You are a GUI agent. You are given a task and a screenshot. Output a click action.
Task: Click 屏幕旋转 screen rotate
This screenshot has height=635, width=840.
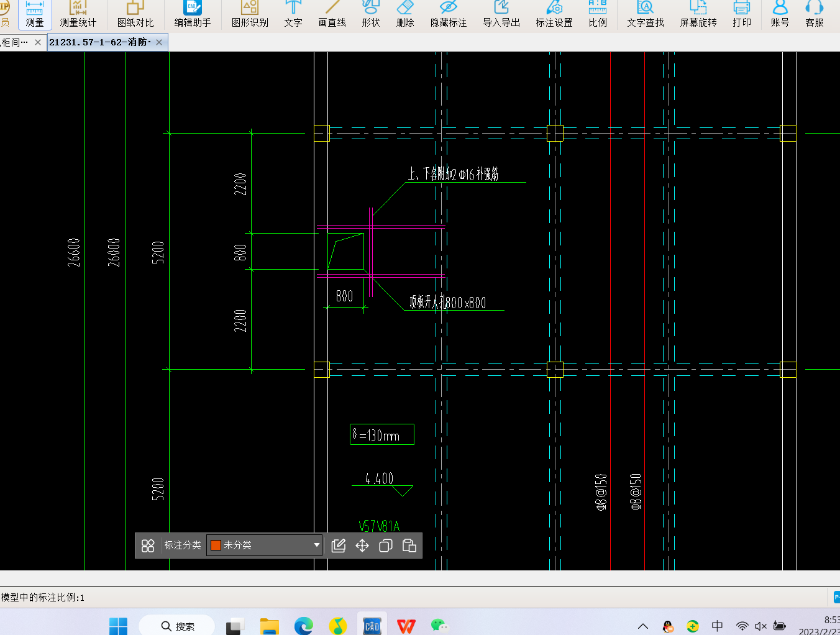(698, 14)
